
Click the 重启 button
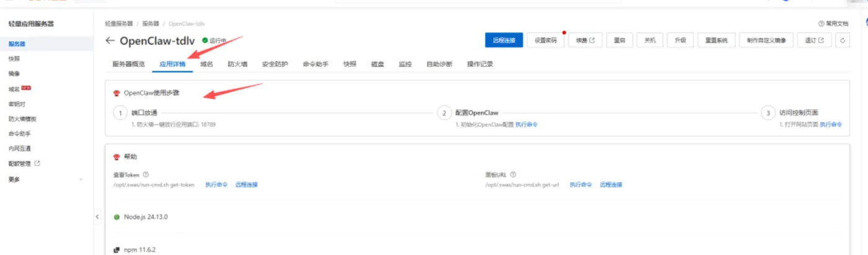[x=619, y=40]
